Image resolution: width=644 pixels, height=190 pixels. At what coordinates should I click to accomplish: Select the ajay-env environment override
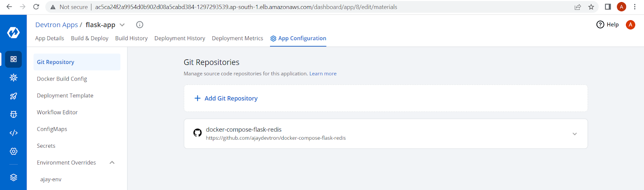coord(51,180)
